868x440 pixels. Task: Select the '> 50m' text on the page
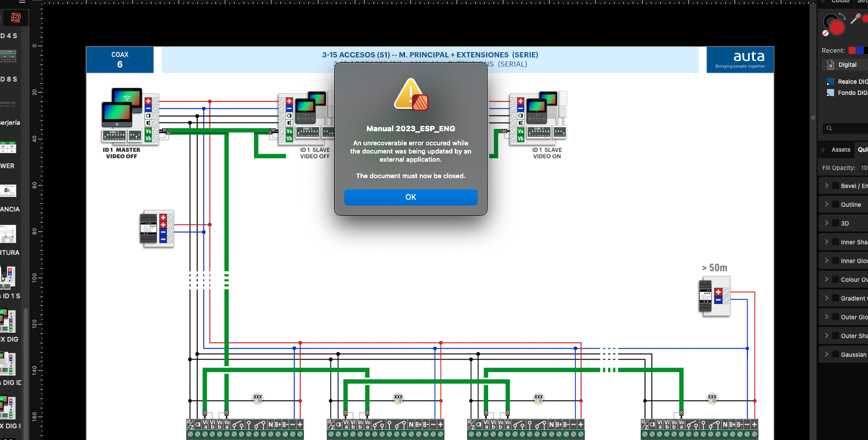pos(715,268)
